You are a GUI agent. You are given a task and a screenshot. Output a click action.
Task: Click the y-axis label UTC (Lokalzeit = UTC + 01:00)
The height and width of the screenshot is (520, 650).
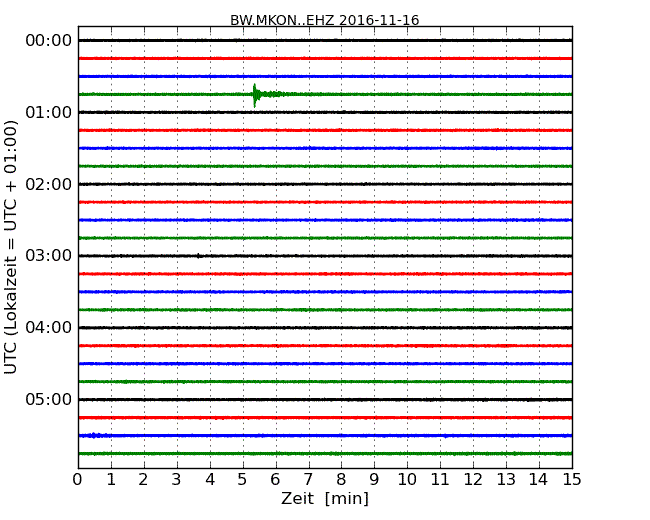11,247
